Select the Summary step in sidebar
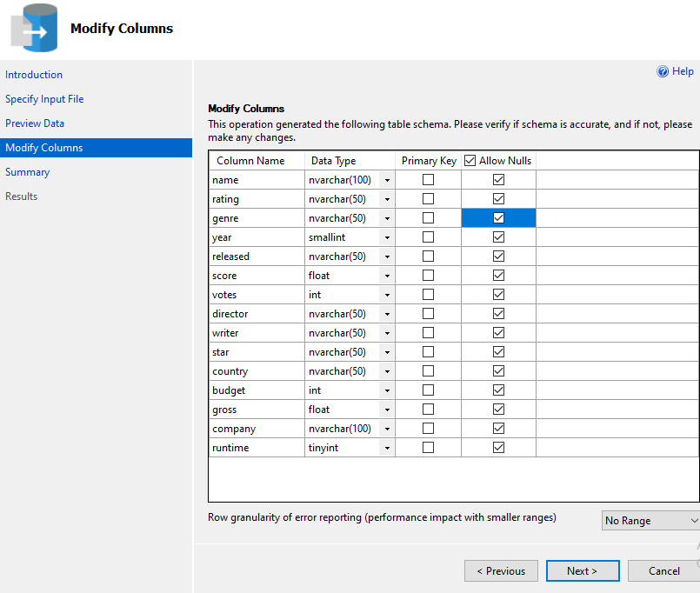Viewport: 700px width, 593px height. (27, 171)
